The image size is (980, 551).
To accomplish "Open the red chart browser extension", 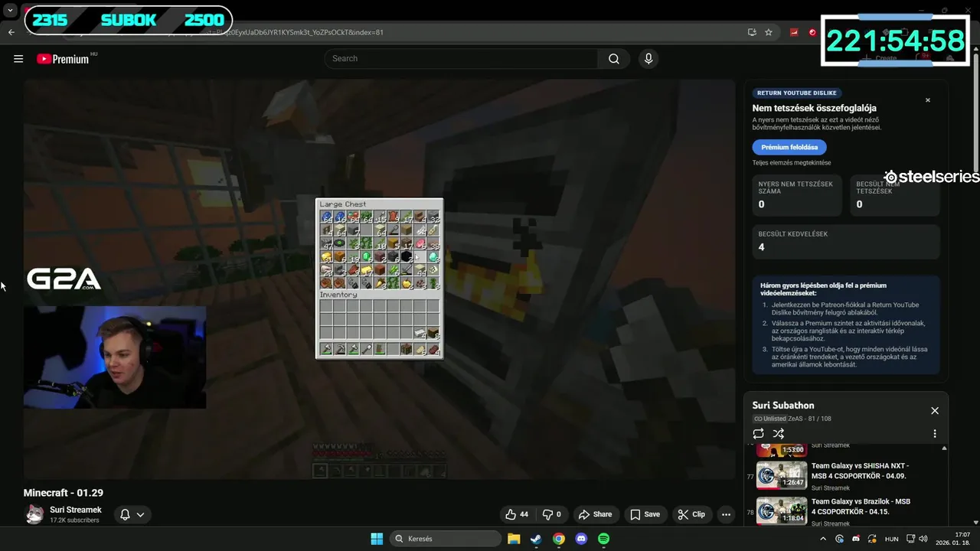I will click(794, 32).
